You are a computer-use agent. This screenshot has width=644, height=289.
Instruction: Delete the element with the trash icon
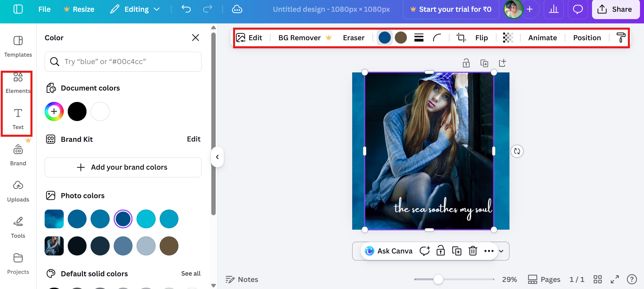click(473, 251)
